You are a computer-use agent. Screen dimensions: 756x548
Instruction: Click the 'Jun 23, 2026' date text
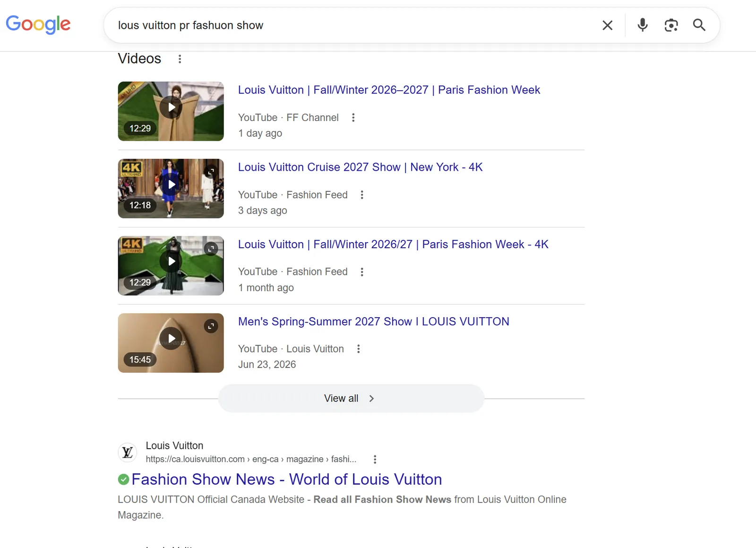coord(267,365)
